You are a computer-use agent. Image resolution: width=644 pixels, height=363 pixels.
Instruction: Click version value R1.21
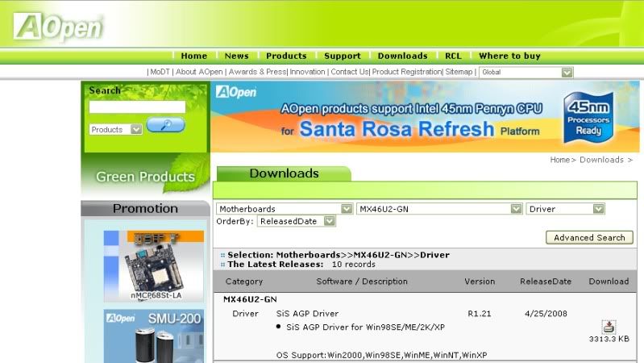(480, 314)
